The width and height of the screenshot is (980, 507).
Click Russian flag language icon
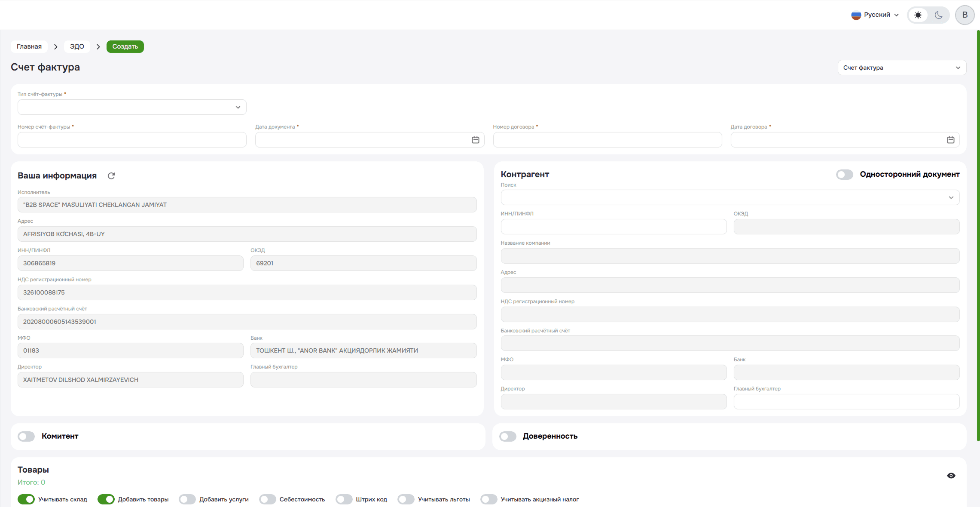pos(856,15)
